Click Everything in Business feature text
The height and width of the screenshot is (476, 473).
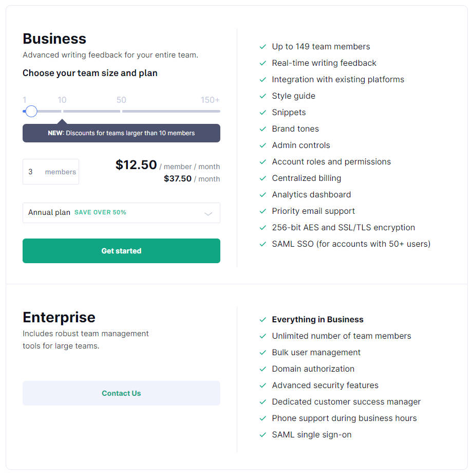[317, 320]
